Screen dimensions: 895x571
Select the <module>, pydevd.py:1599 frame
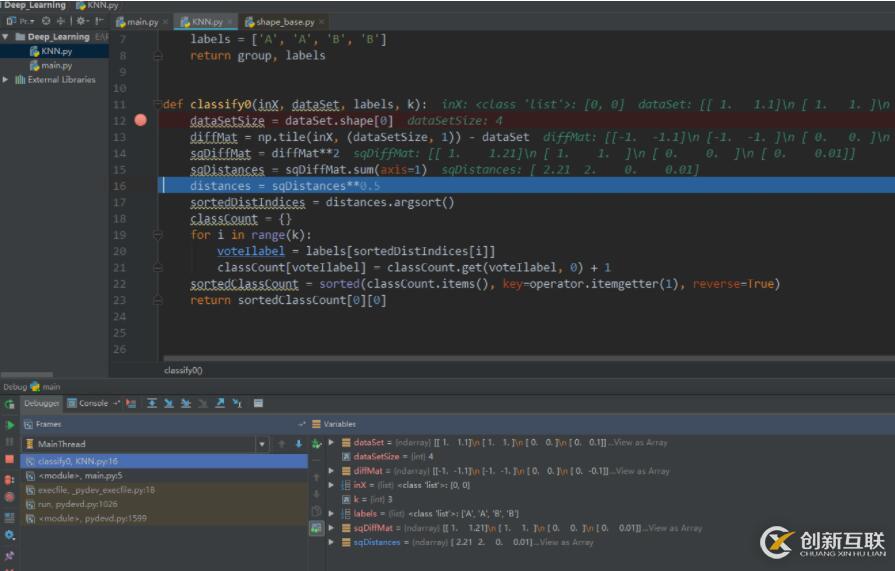[164, 518]
